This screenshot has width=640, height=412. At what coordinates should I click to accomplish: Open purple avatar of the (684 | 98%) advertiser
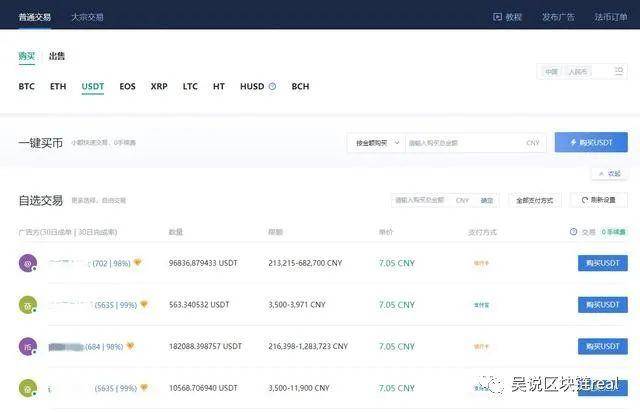pos(28,347)
